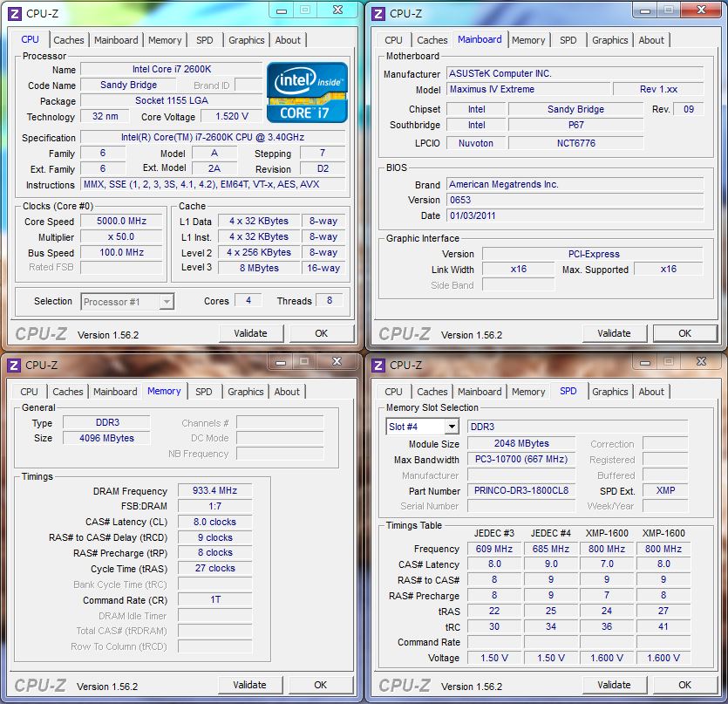The height and width of the screenshot is (704, 728).
Task: Click the CPU-Z title icon in bottom-right SPD window
Action: pyautogui.click(x=378, y=366)
